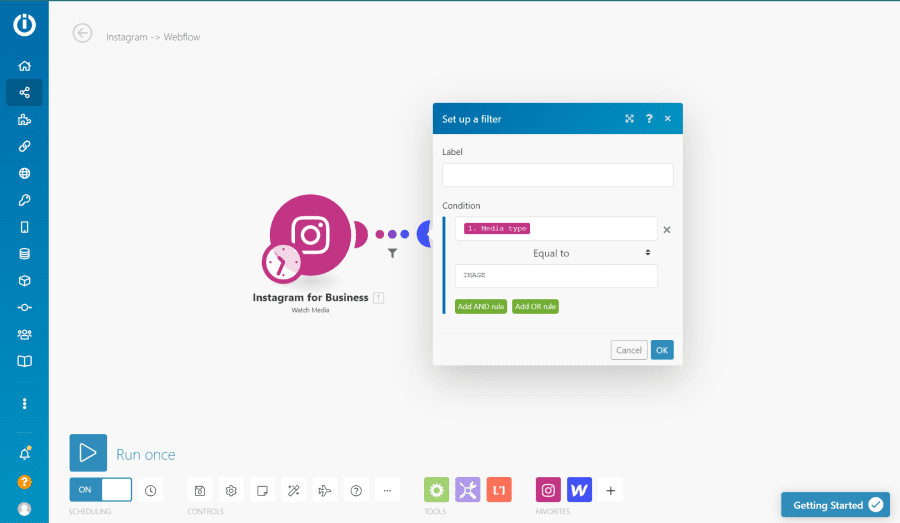Open filter dialog help question mark

[649, 118]
